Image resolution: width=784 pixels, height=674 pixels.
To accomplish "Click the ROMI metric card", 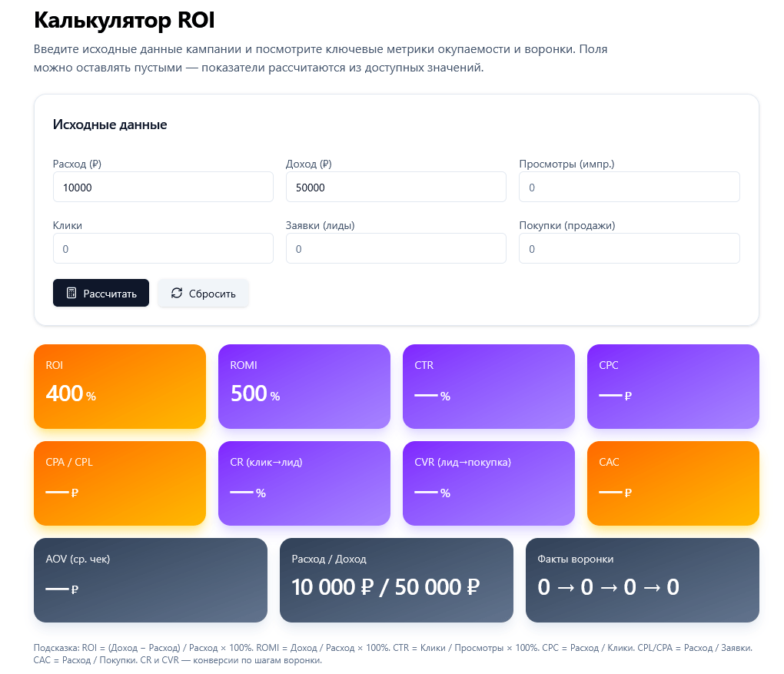I will pos(304,386).
